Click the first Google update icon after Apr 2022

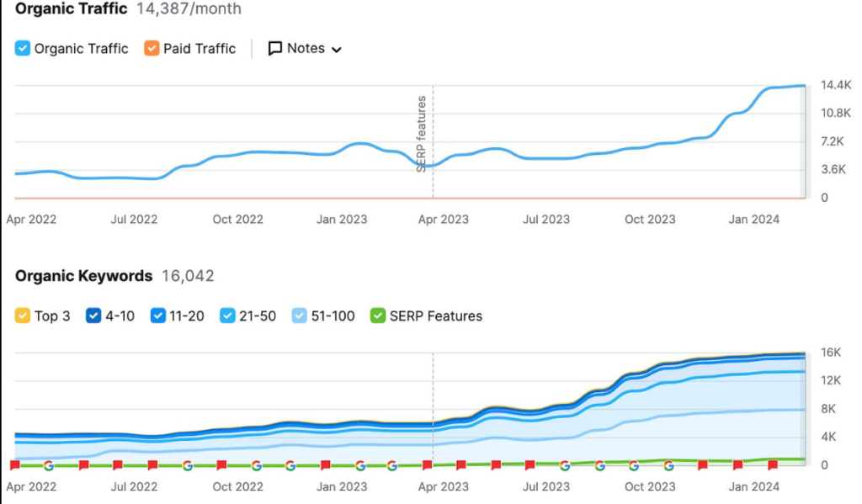(x=49, y=465)
